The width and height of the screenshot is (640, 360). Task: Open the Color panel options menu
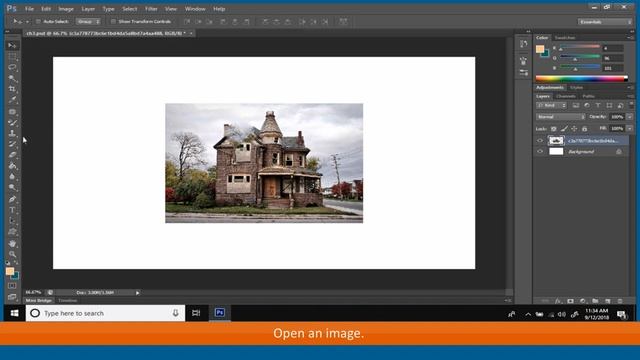[x=631, y=38]
